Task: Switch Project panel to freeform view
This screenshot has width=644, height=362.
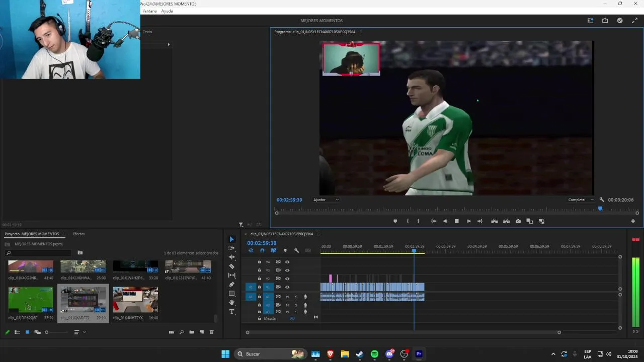Action: [x=37, y=332]
